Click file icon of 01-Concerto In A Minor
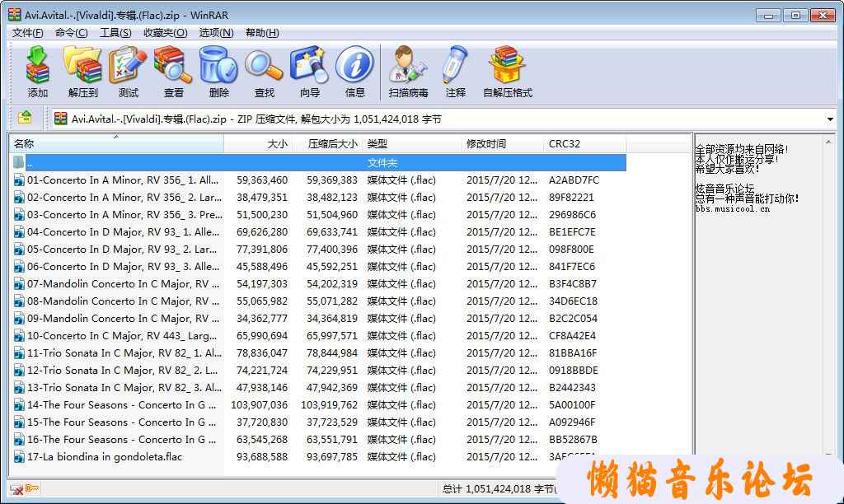844x504 pixels. (20, 180)
